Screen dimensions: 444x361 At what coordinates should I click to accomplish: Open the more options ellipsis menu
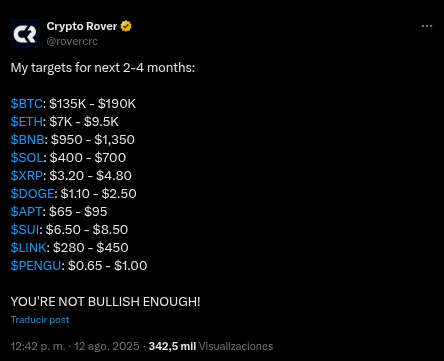pyautogui.click(x=427, y=26)
